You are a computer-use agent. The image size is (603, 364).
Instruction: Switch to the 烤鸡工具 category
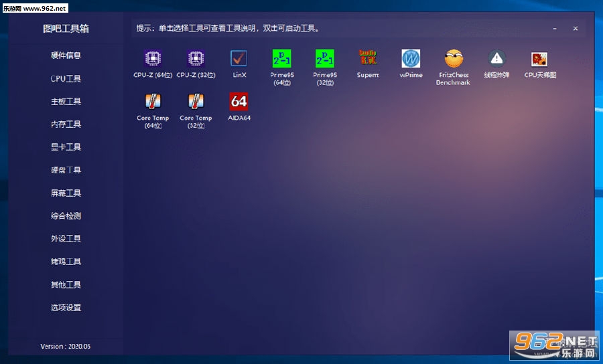[x=66, y=262]
